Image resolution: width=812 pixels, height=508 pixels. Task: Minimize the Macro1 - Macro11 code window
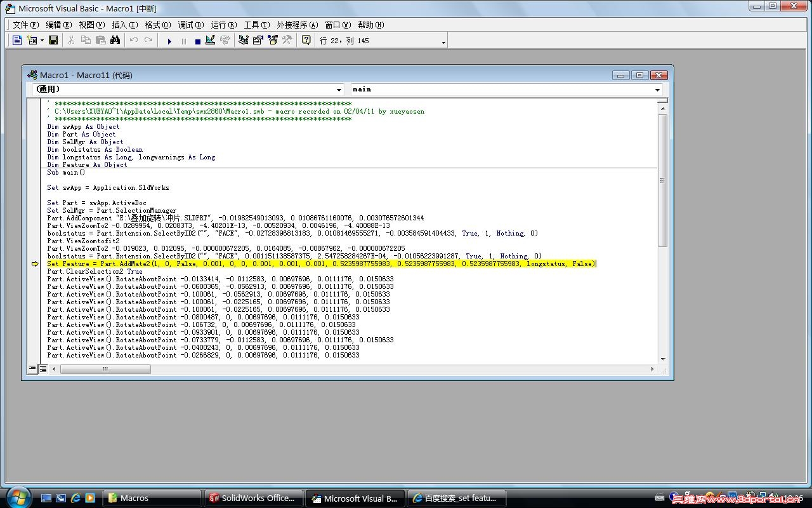(621, 75)
